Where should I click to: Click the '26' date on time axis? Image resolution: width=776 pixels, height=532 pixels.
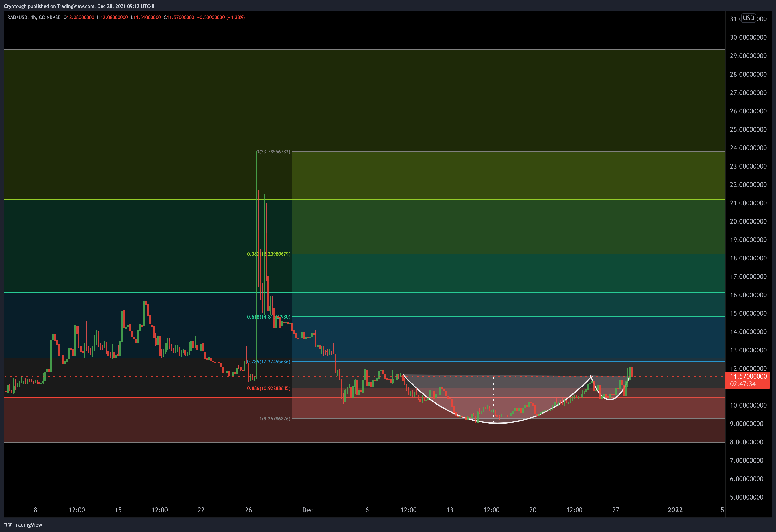point(248,510)
